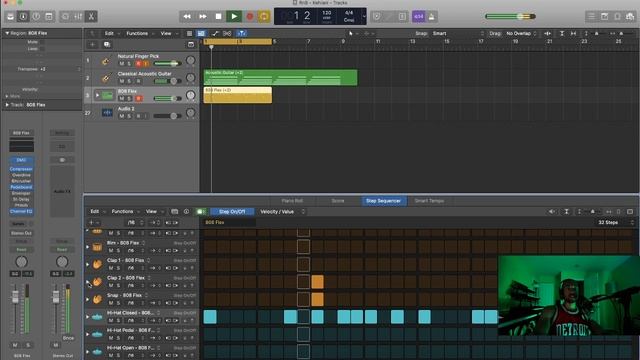
Task: Toggle the Inspector button in control bar
Action: [23, 16]
